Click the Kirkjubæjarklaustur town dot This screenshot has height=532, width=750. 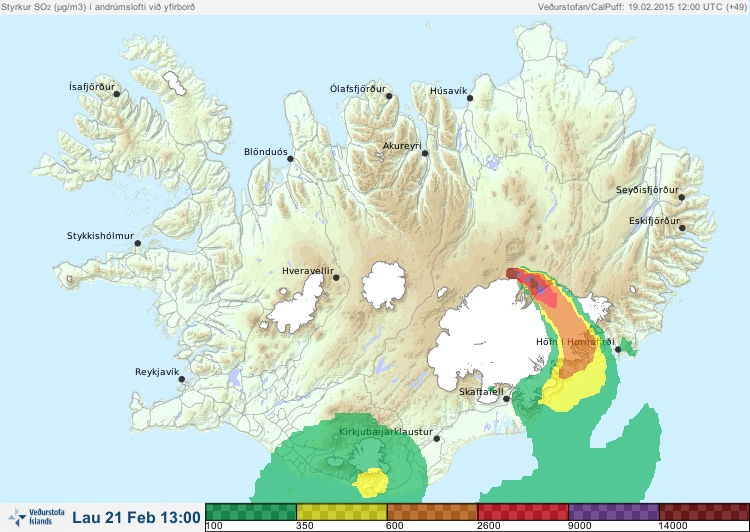pyautogui.click(x=436, y=439)
